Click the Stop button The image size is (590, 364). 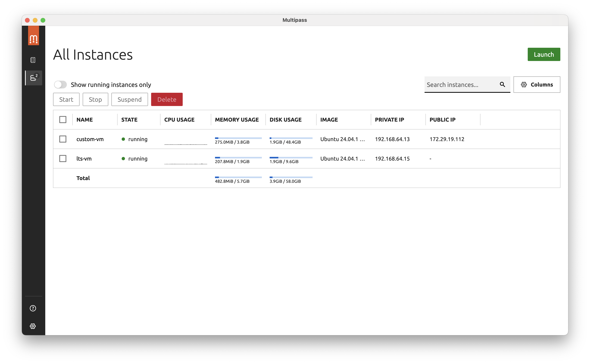tap(95, 99)
